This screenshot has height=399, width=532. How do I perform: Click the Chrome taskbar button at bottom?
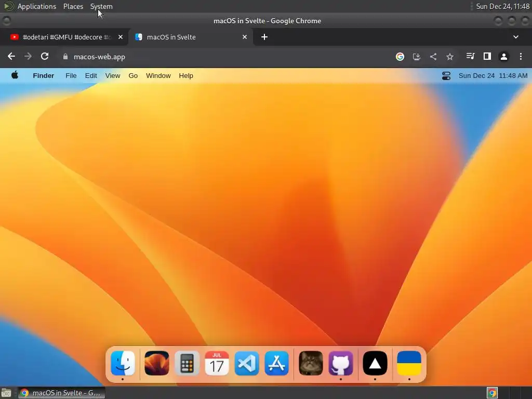61,393
